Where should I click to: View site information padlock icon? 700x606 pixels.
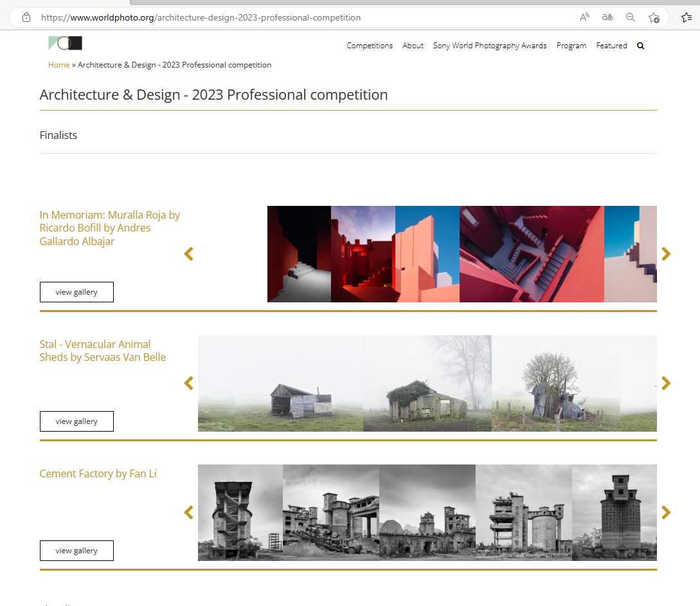click(26, 17)
